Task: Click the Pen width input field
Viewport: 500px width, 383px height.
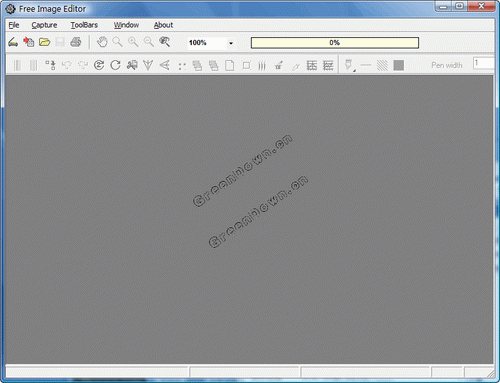Action: [483, 63]
